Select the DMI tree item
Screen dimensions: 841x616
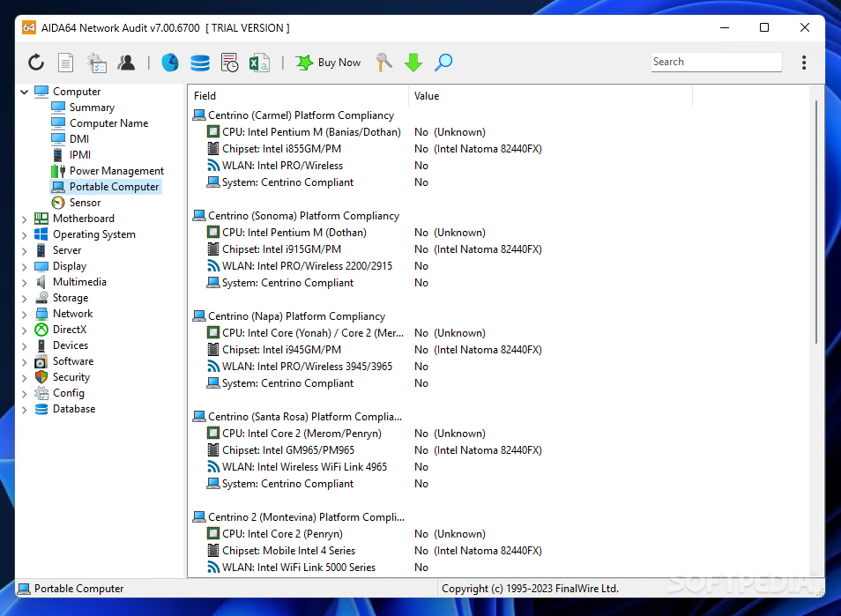(x=79, y=139)
